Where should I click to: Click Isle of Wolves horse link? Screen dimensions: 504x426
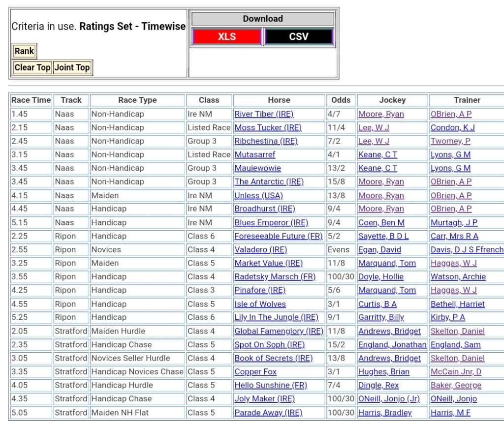point(260,304)
